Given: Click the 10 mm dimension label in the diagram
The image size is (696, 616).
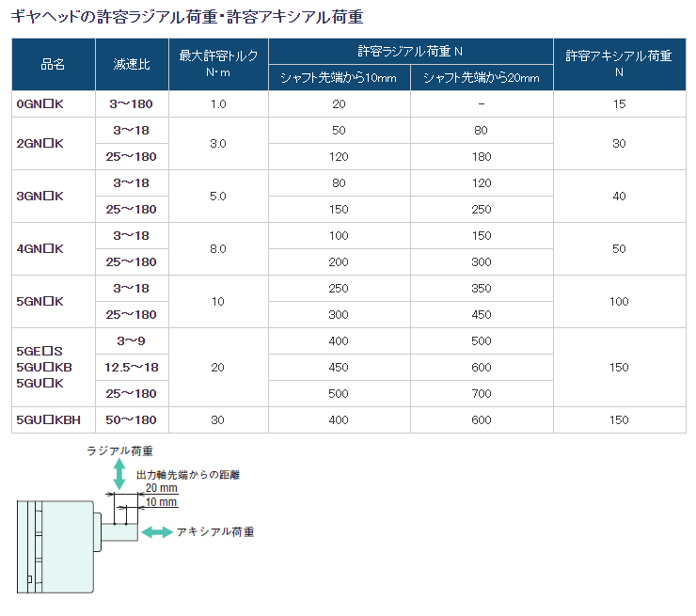Looking at the screenshot, I should point(162,502).
